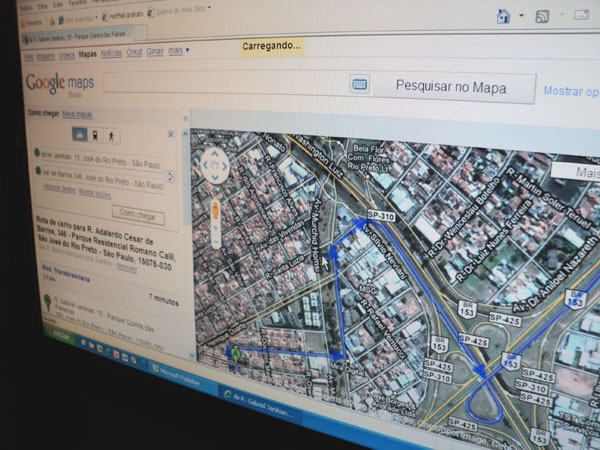Select the public transit route mode
Screen dimensions: 600x450
(95, 135)
